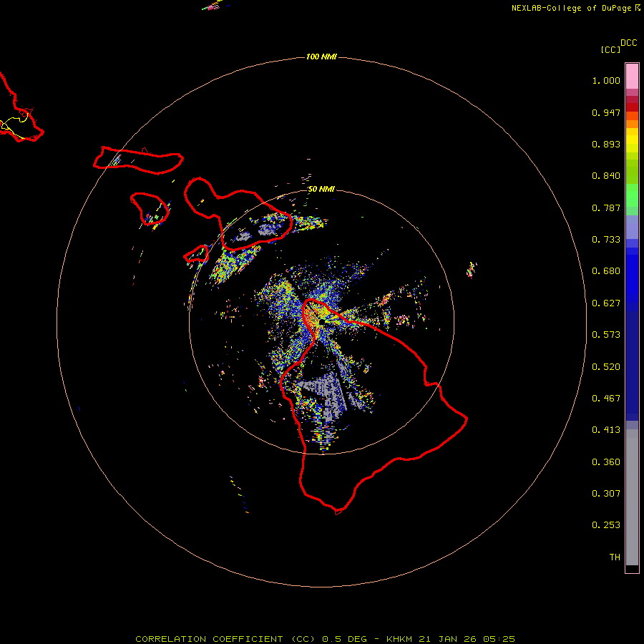Click the TH threshold label
The height and width of the screenshot is (644, 644).
[x=615, y=557]
